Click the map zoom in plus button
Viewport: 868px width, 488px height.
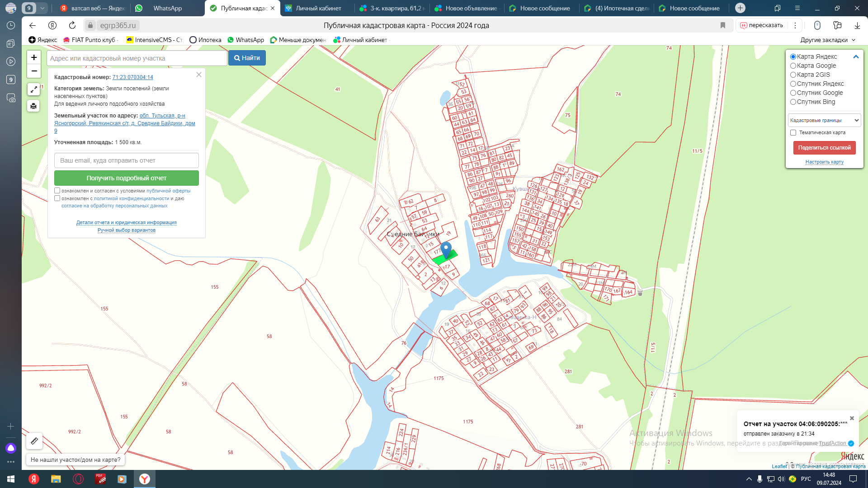click(x=34, y=57)
